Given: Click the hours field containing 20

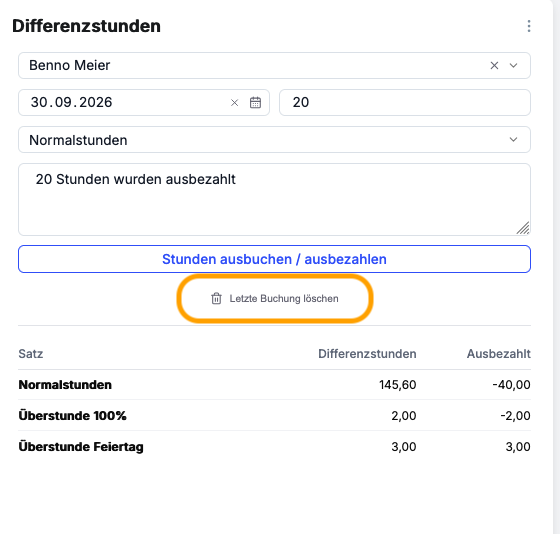Looking at the screenshot, I should pyautogui.click(x=405, y=103).
